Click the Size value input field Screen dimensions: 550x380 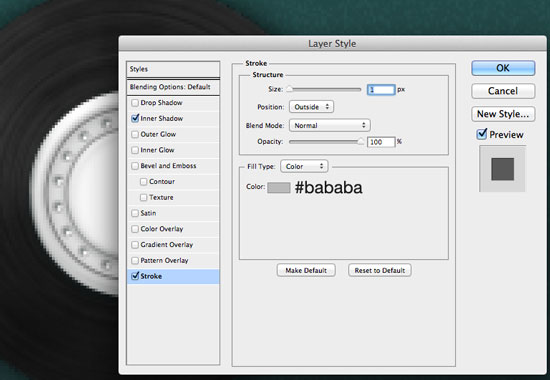381,90
